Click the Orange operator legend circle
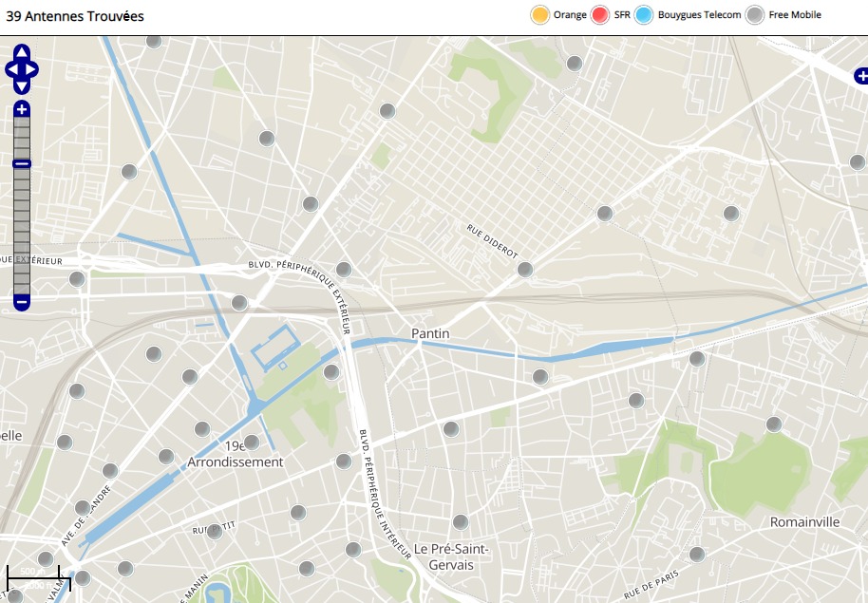Viewport: 868px width, 603px height. click(x=539, y=15)
